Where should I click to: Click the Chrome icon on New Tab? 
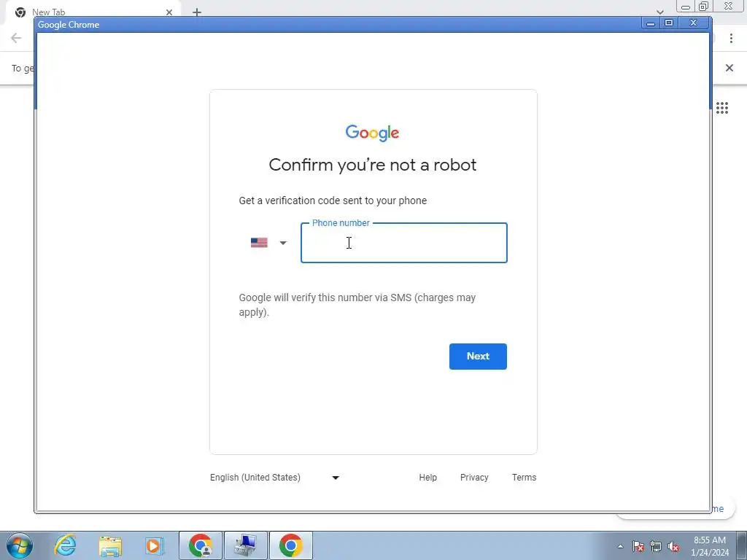[x=20, y=12]
